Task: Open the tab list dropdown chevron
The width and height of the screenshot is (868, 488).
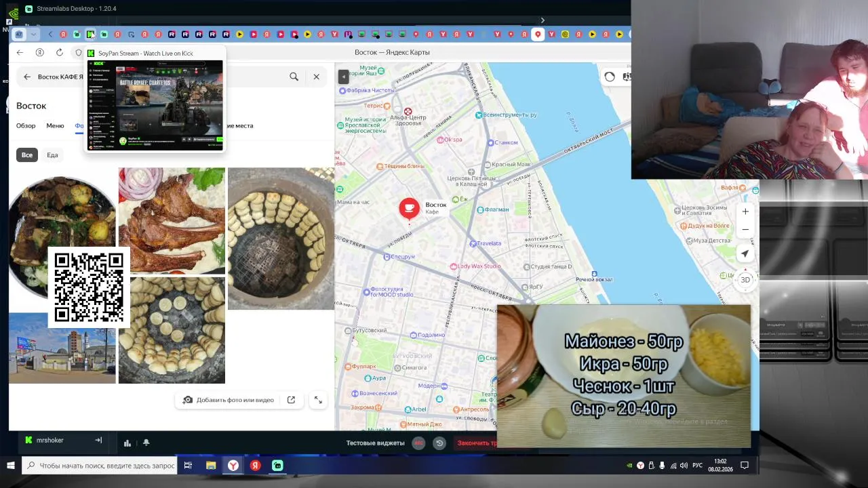Action: [x=33, y=35]
